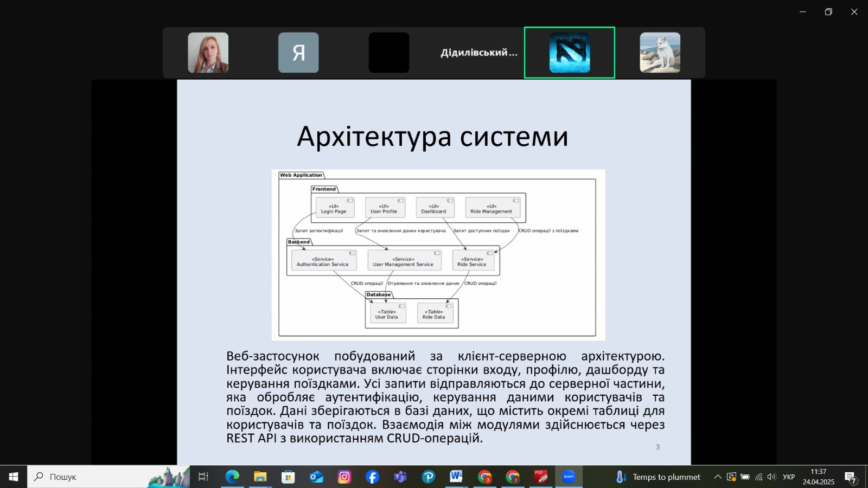Open the clock showing 11:37 24.04.2025
The image size is (868, 488).
point(819,477)
